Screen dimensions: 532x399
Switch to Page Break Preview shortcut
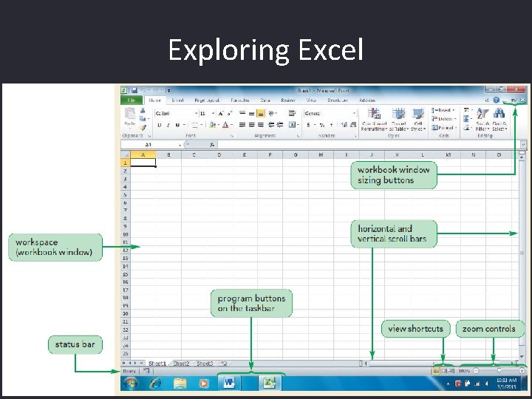pyautogui.click(x=451, y=371)
